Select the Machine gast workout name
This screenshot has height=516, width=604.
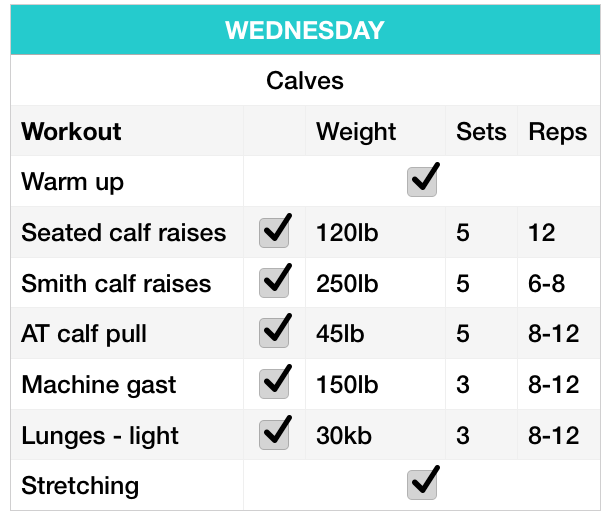[98, 385]
